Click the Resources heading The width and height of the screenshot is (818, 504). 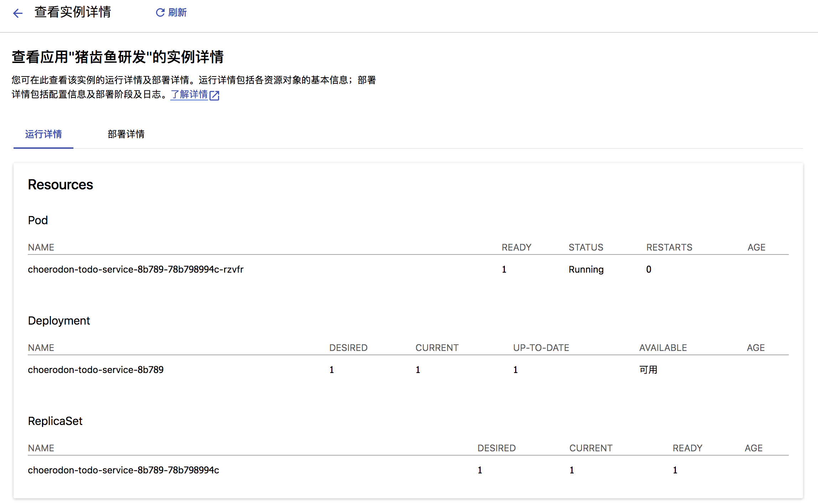tap(61, 185)
